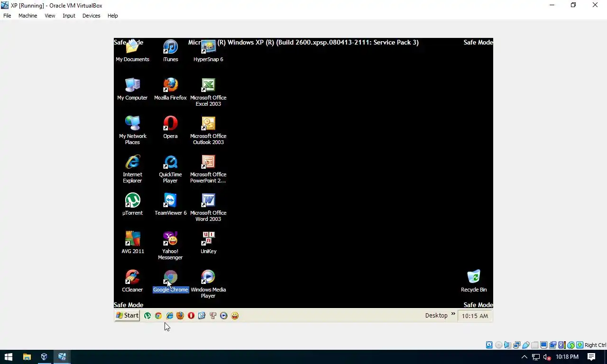Click the VirtualBox optical drive indicator

pos(498,345)
